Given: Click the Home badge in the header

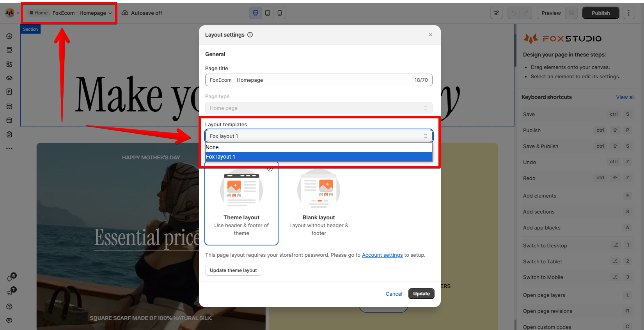Looking at the screenshot, I should pyautogui.click(x=39, y=13).
